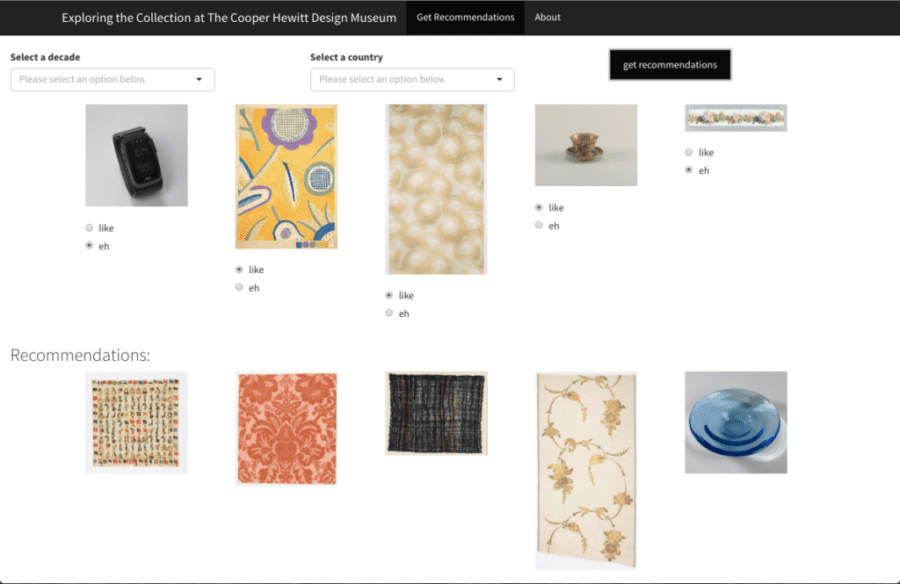Click the black smartwatch thumbnail
900x584 pixels.
pyautogui.click(x=137, y=155)
